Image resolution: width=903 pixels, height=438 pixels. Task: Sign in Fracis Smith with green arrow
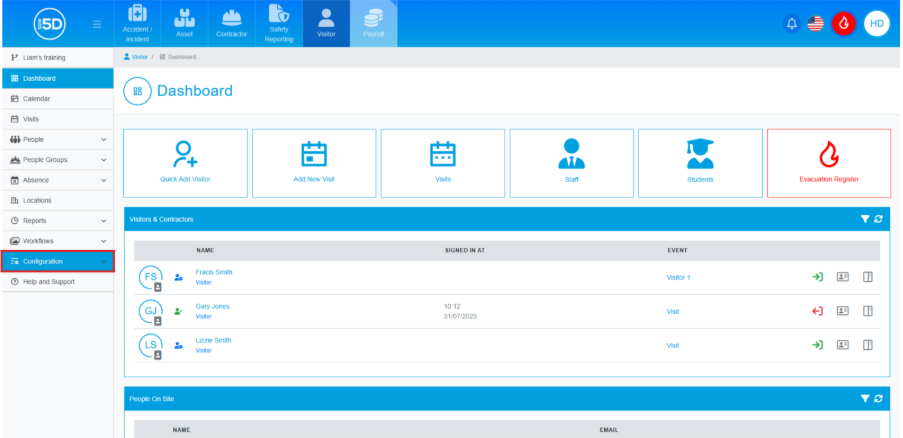(x=817, y=277)
